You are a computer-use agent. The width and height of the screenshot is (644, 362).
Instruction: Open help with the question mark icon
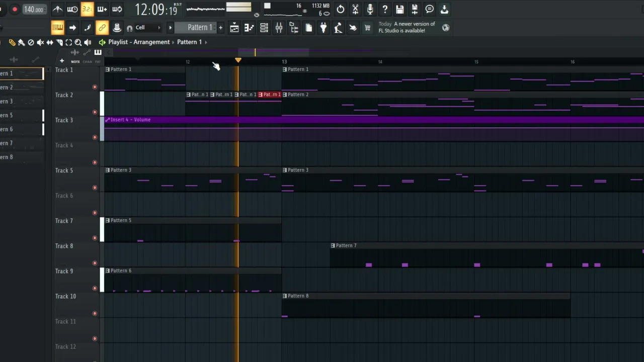(x=385, y=9)
